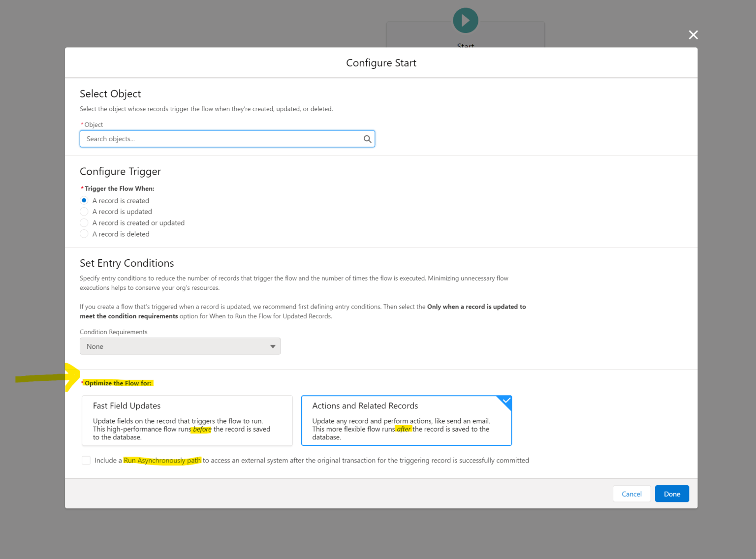
Task: Open the Condition Requirements dropdown
Action: click(x=180, y=346)
